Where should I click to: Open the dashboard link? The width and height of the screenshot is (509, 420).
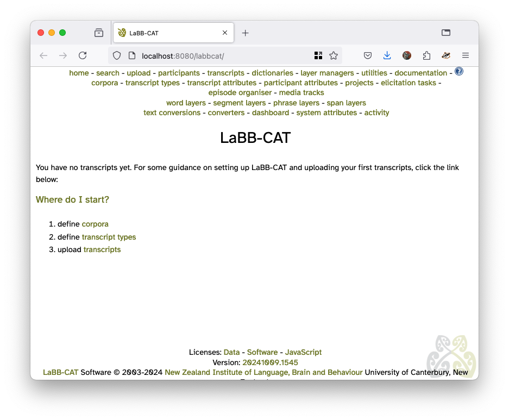271,112
